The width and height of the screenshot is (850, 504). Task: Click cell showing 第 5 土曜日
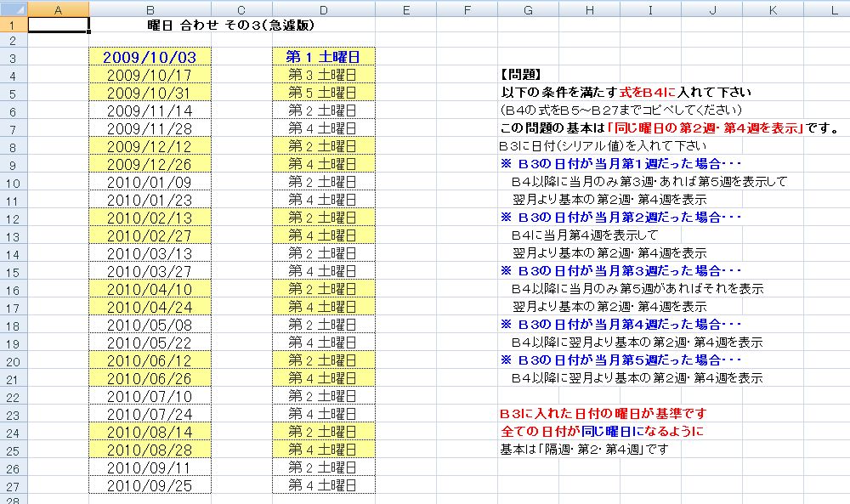click(x=324, y=93)
